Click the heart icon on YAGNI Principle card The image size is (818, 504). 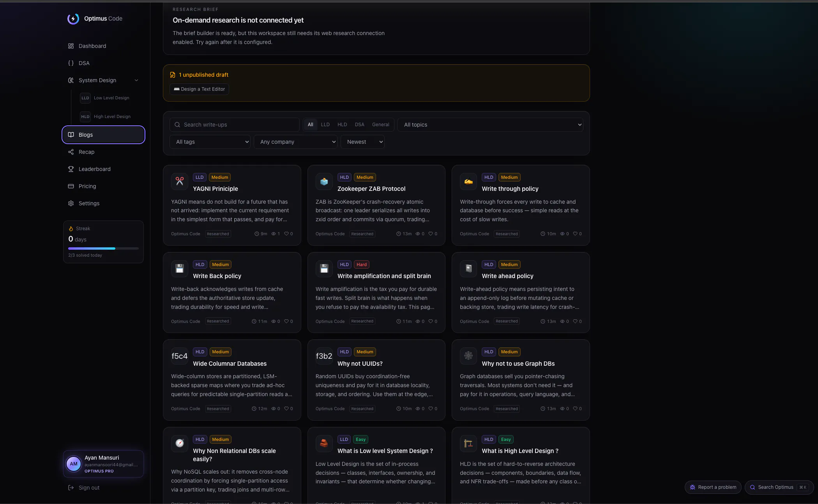coord(286,234)
